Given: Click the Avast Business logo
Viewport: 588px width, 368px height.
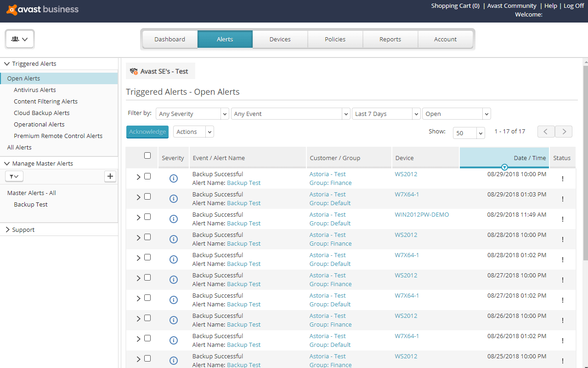Looking at the screenshot, I should coord(42,9).
